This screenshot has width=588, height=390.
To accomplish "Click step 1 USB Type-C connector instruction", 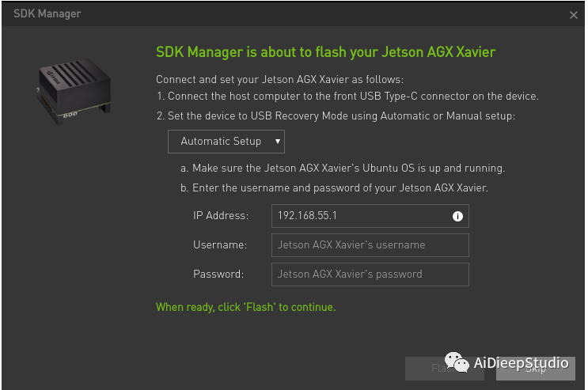I will (347, 97).
